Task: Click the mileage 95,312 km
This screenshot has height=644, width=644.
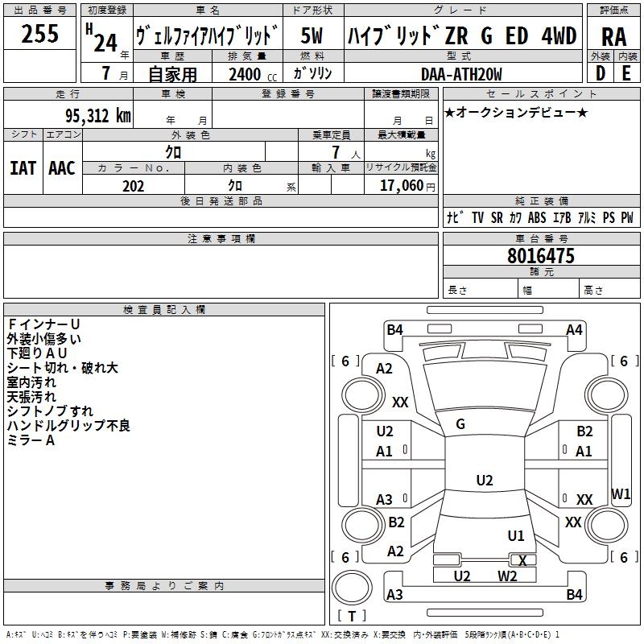Action: (x=98, y=116)
